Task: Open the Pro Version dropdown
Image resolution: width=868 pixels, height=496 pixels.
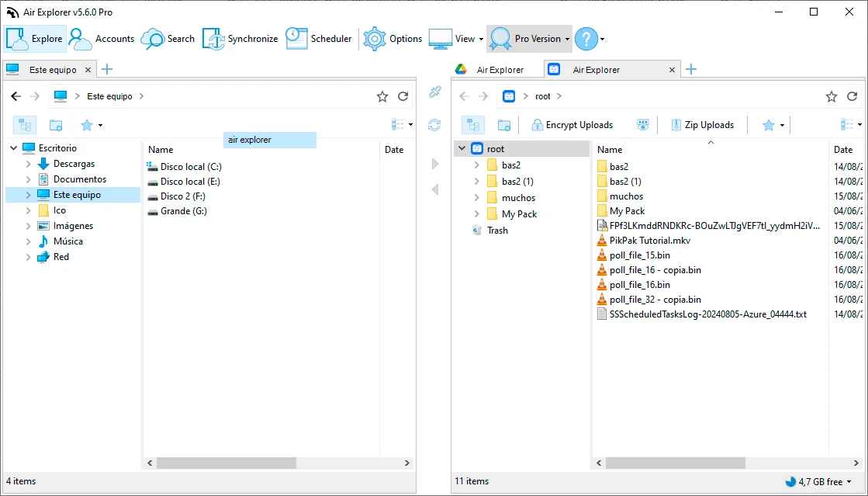Action: (x=529, y=39)
